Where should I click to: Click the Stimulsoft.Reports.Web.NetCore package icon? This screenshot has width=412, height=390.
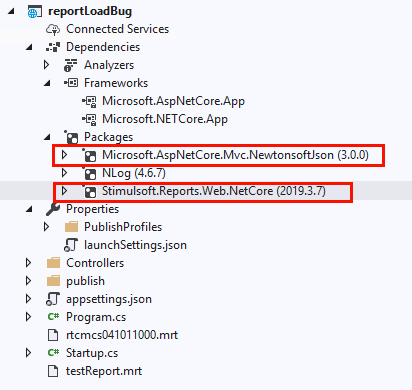(89, 191)
